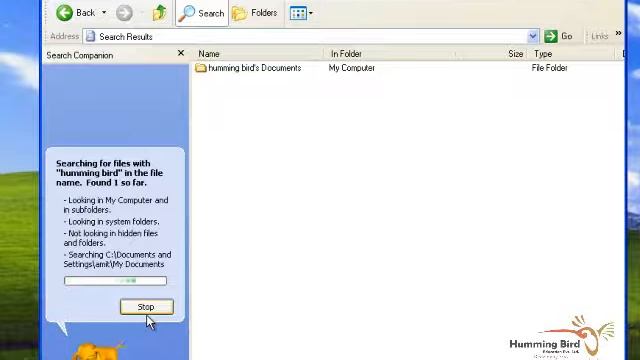Viewport: 640px width, 360px height.
Task: Stop the running search
Action: click(x=147, y=307)
